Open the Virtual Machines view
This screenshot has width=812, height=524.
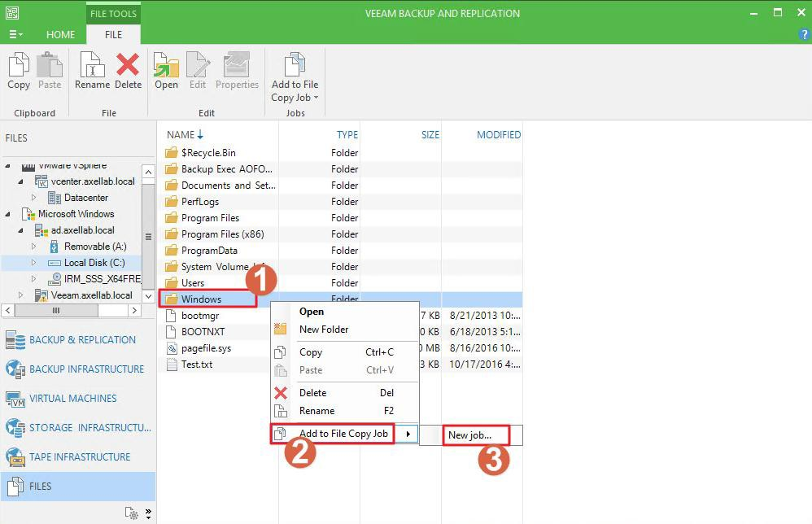pyautogui.click(x=72, y=399)
